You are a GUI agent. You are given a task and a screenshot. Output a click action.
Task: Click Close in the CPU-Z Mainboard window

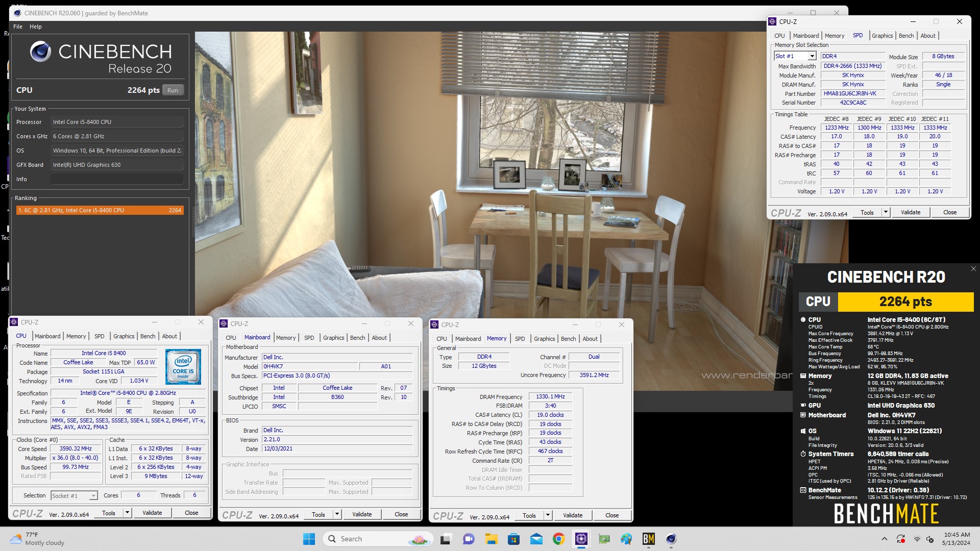401,514
